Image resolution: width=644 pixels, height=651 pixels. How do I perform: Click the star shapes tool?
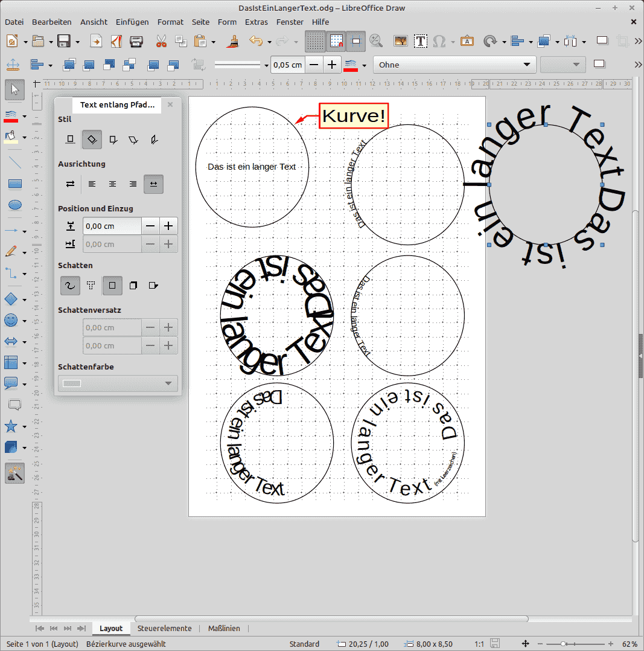pos(11,426)
